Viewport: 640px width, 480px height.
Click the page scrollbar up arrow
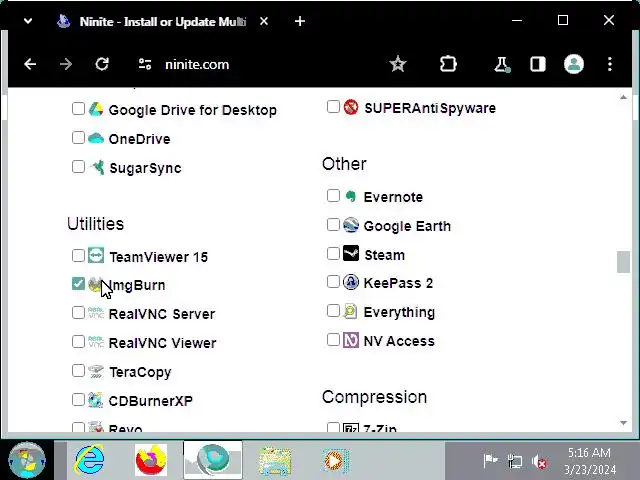(x=623, y=97)
